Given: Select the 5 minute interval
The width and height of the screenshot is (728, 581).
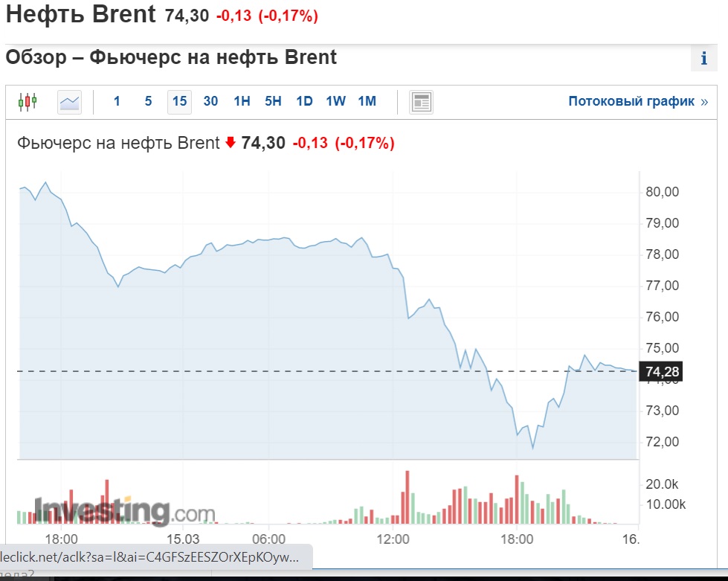Looking at the screenshot, I should (148, 101).
